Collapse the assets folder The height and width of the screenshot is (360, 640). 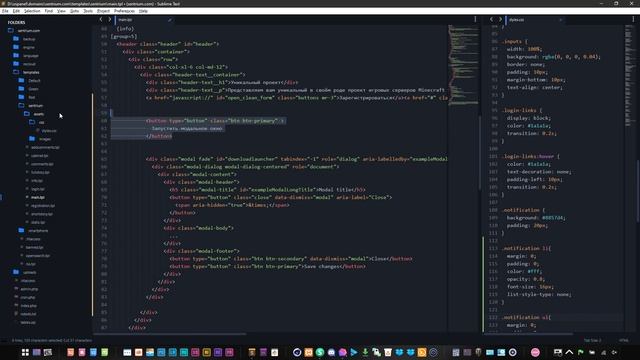[x=34, y=114]
